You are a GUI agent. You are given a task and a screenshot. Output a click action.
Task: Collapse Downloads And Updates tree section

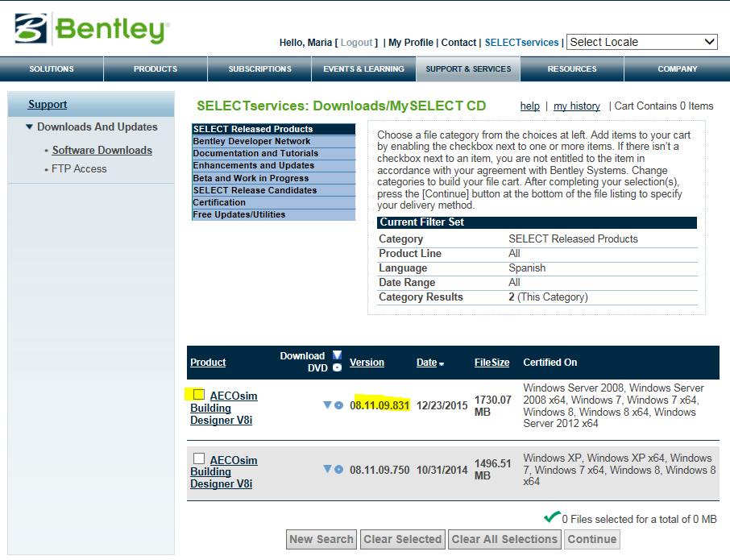29,127
